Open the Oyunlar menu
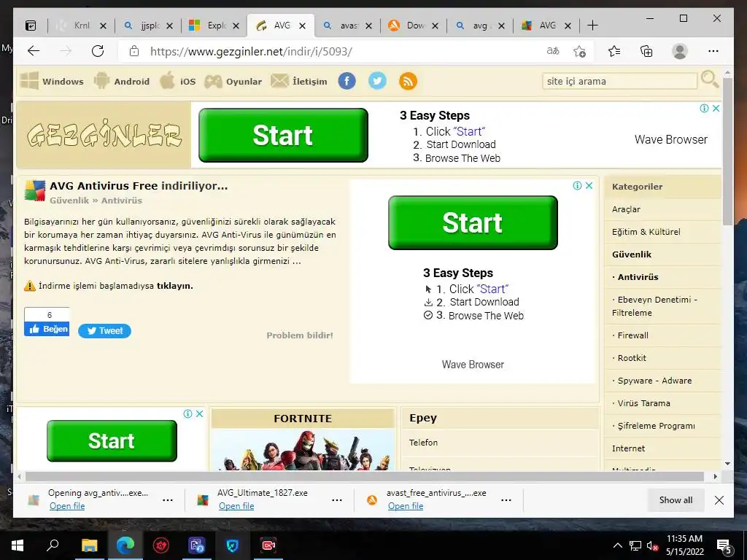This screenshot has width=747, height=560. tap(233, 81)
